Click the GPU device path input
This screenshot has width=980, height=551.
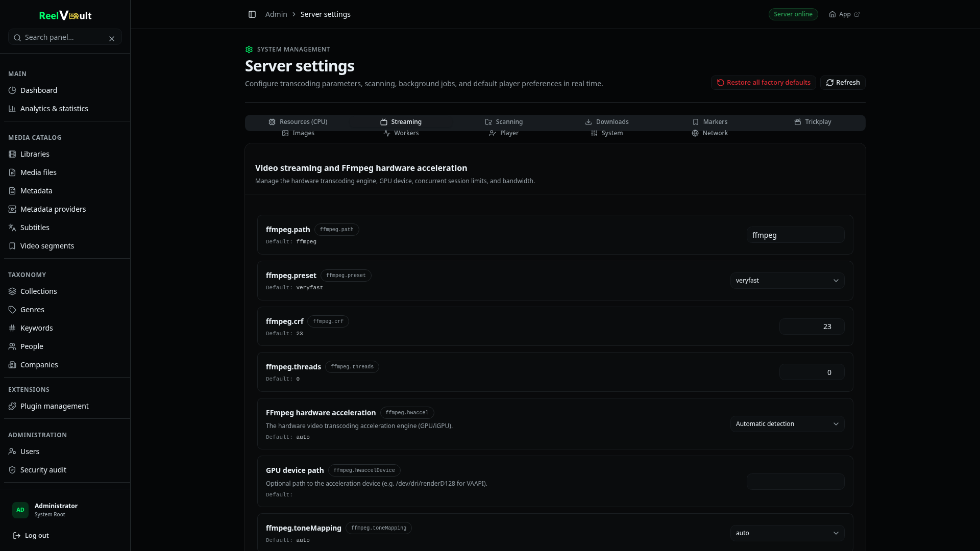(x=795, y=482)
